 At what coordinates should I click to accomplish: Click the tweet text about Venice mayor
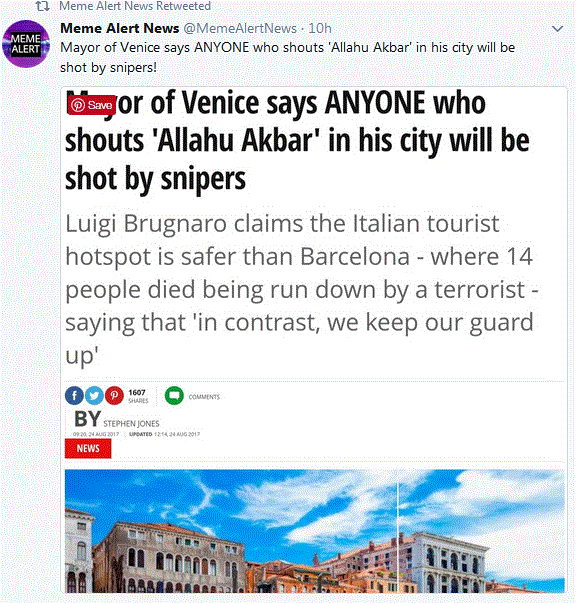pyautogui.click(x=287, y=57)
